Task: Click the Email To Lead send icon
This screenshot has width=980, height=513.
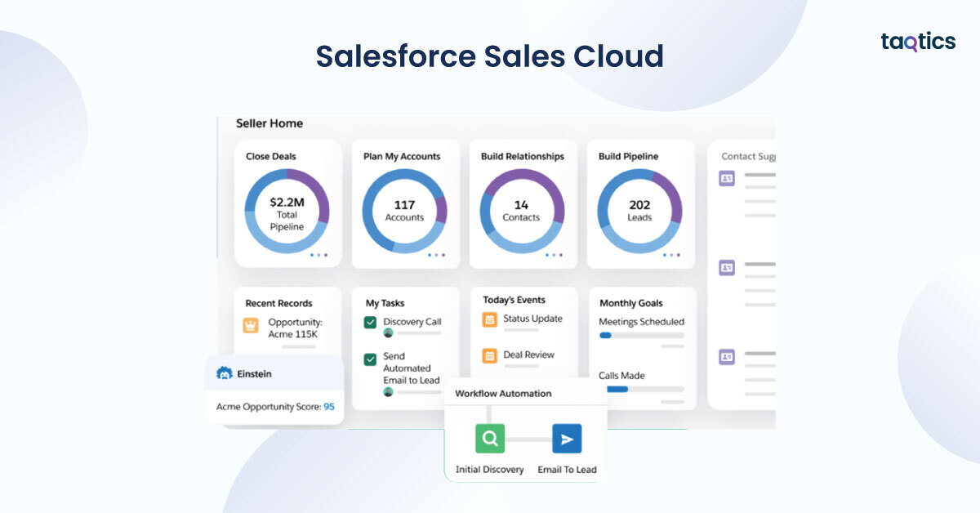Action: coord(567,439)
